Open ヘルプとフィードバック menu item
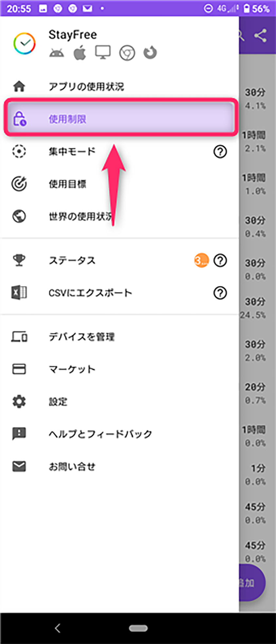Screen dimensions: 276x644 pyautogui.click(x=120, y=434)
